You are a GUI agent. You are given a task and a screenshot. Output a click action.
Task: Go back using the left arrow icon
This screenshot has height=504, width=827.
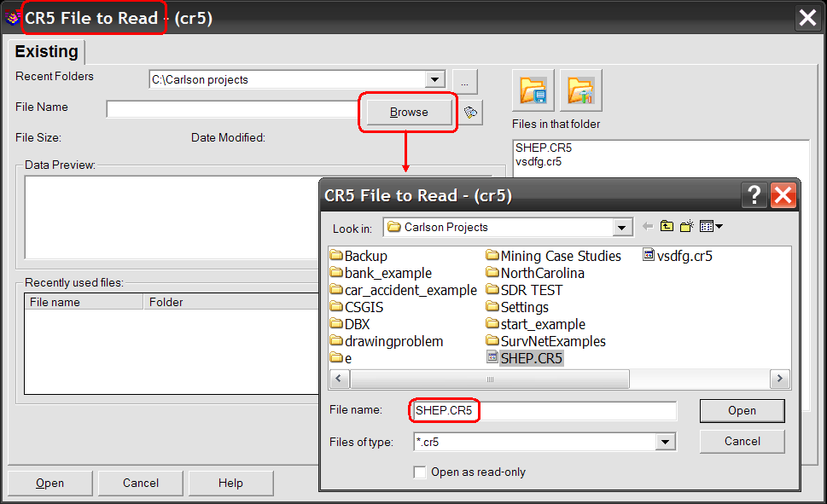point(648,227)
